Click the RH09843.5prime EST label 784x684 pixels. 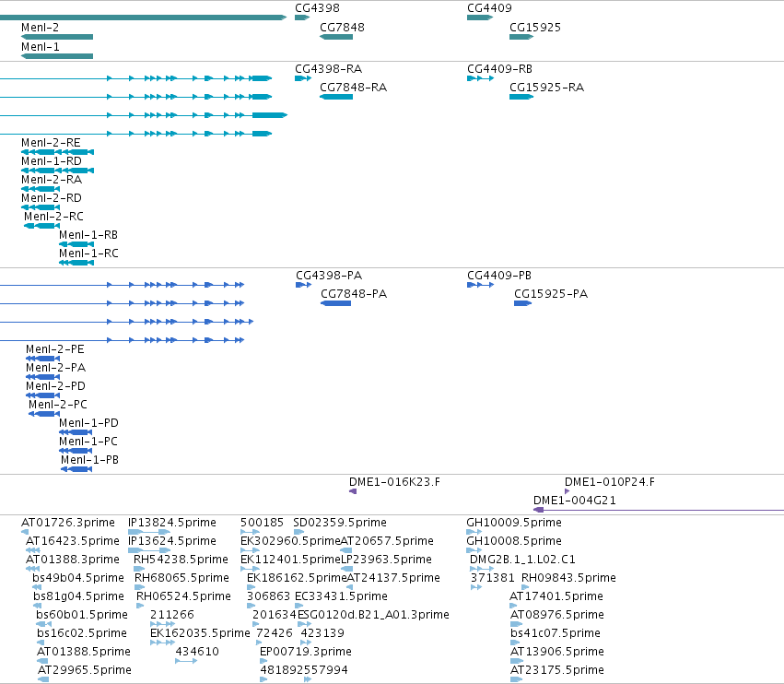point(569,577)
